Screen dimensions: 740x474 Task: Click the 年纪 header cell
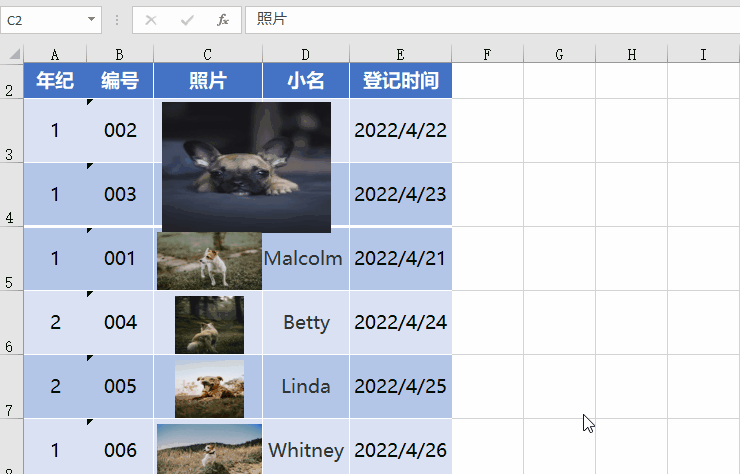click(x=55, y=81)
